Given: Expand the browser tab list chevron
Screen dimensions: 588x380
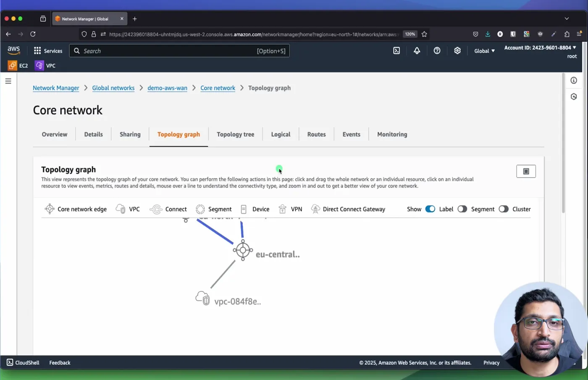Looking at the screenshot, I should (x=567, y=18).
